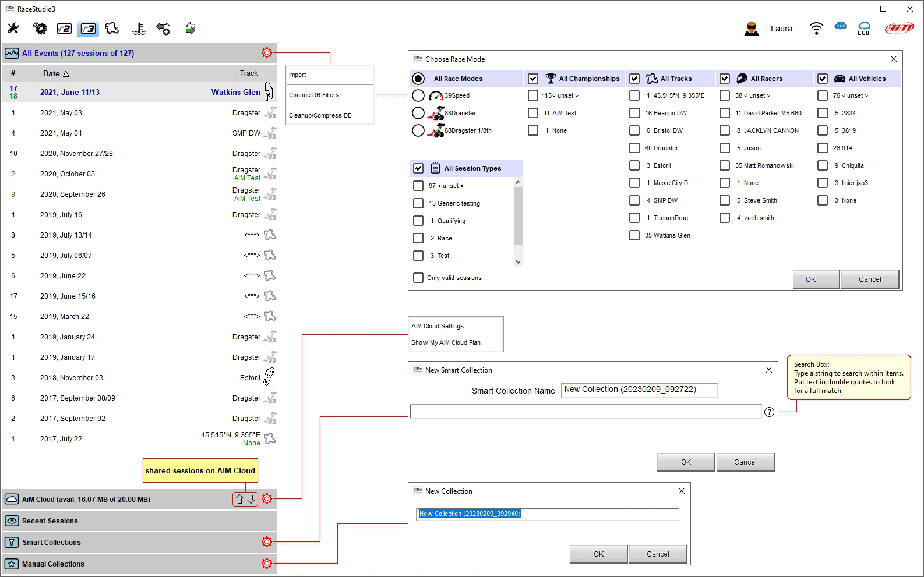Check the 35 Watkins Glen track checkbox
This screenshot has width=924, height=577.
(634, 235)
